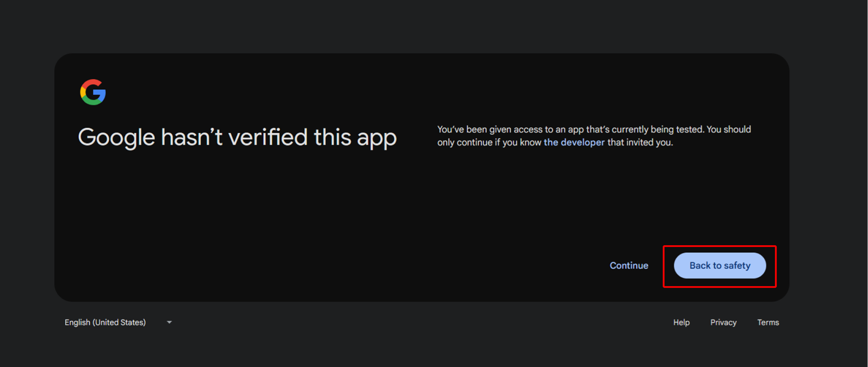Open the Terms link in footer
Image resolution: width=868 pixels, height=367 pixels.
767,322
